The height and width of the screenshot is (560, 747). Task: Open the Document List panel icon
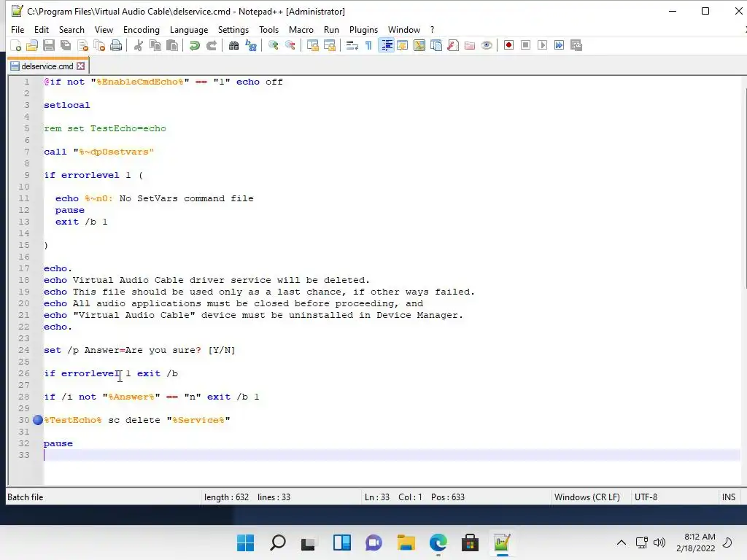point(436,45)
